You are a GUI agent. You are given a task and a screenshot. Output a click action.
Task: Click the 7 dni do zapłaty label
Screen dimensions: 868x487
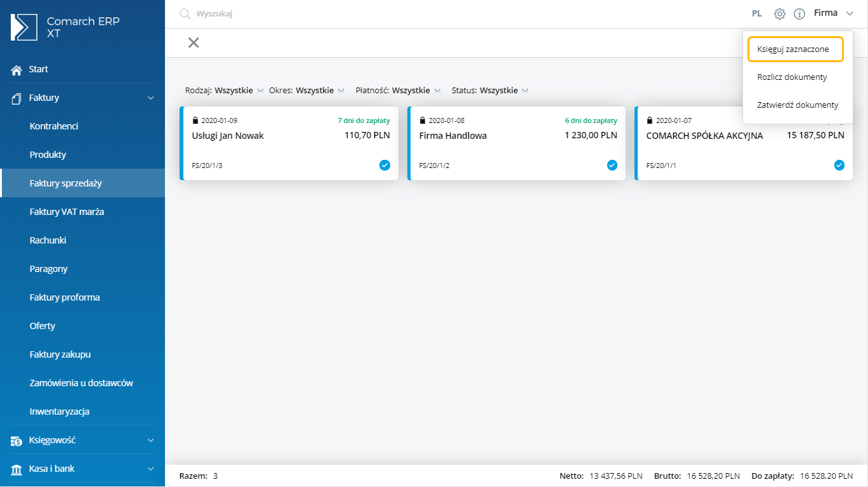[364, 120]
